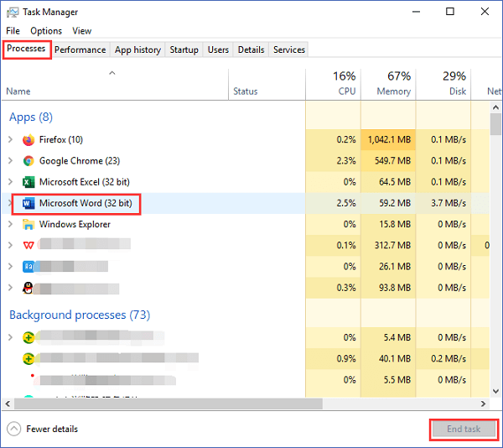Viewport: 503px width, 448px height.
Task: Switch to the Startup tab
Action: (184, 49)
